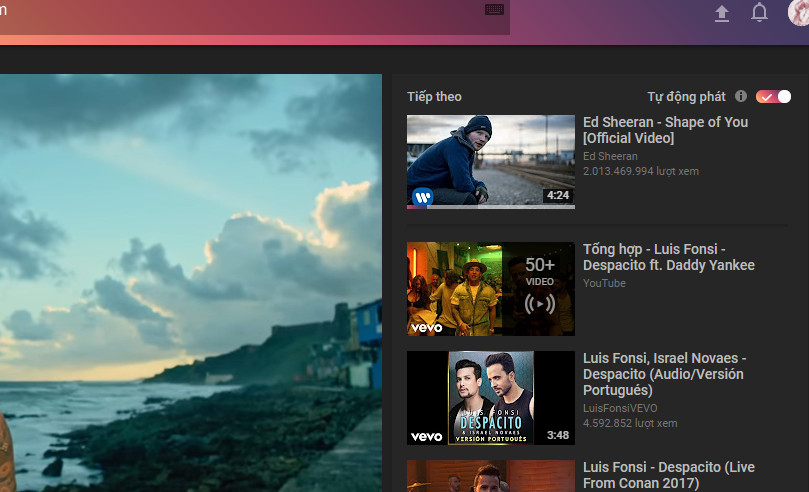Click the YouTube channel name under mix
Viewport: 809px width, 492px height.
pos(604,283)
